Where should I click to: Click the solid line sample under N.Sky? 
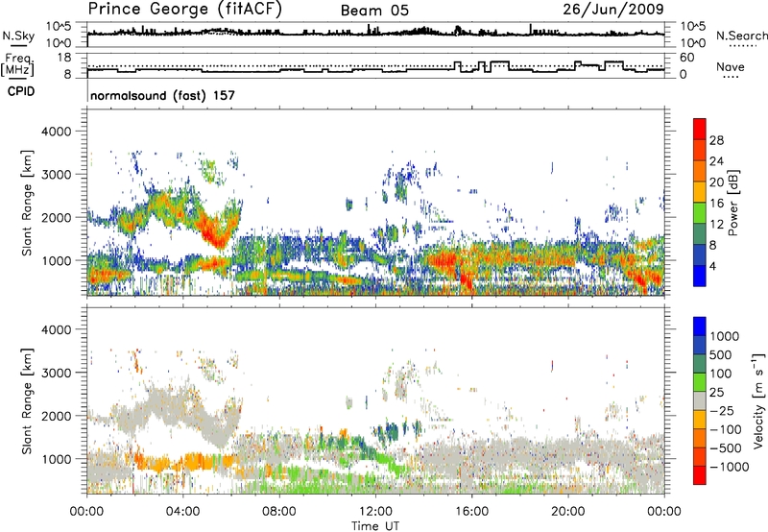pyautogui.click(x=18, y=45)
